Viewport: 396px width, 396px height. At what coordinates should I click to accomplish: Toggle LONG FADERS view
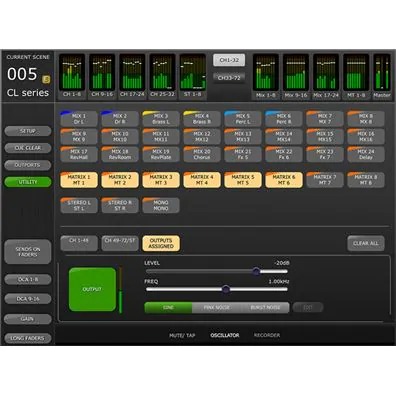point(28,338)
